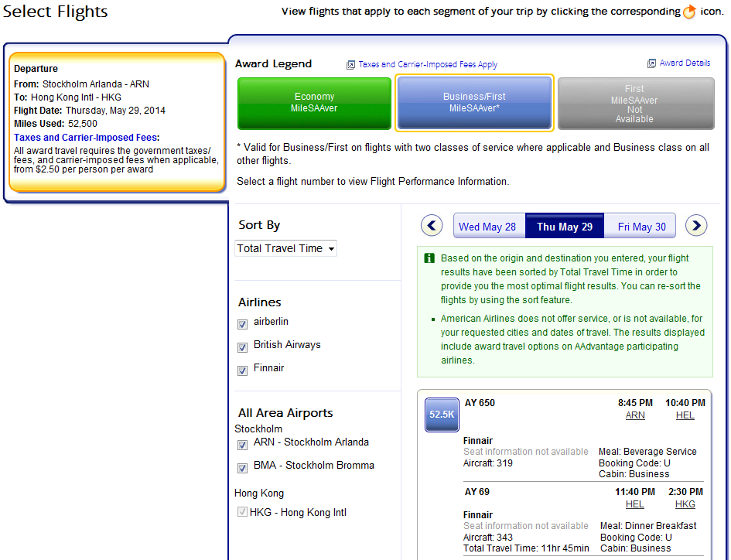Screen dimensions: 731x560
Task: Toggle ARN - Stockholm Arlanda airport checkbox
Action: [242, 445]
